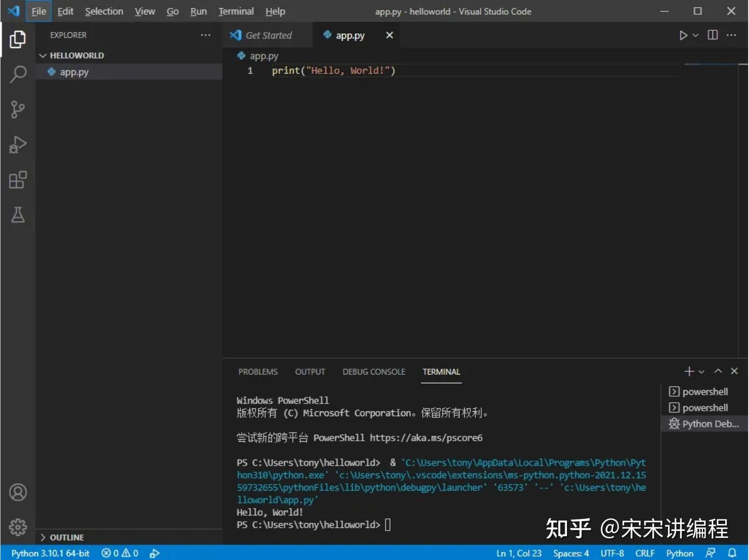Switch to the PROBLEMS panel tab

pyautogui.click(x=258, y=372)
